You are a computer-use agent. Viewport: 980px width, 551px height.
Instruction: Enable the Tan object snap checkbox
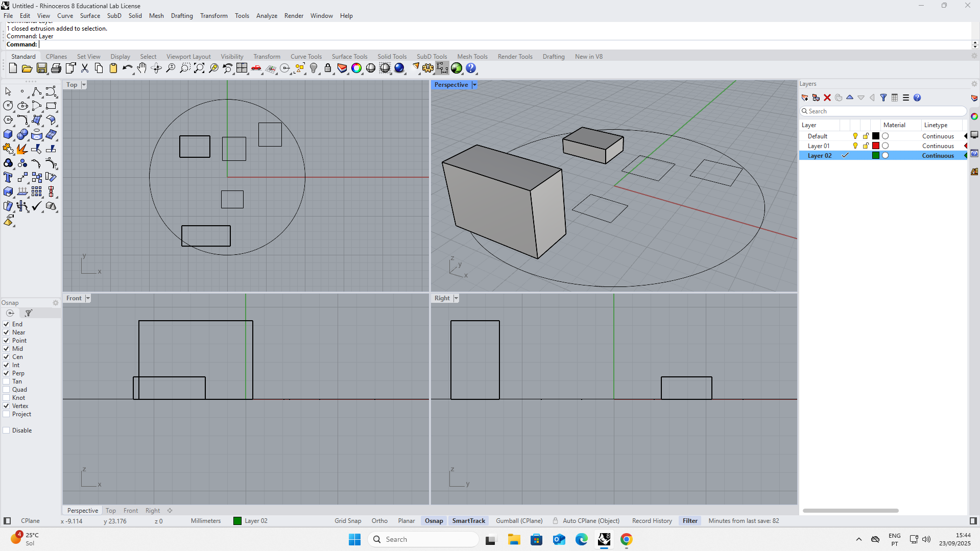6,381
